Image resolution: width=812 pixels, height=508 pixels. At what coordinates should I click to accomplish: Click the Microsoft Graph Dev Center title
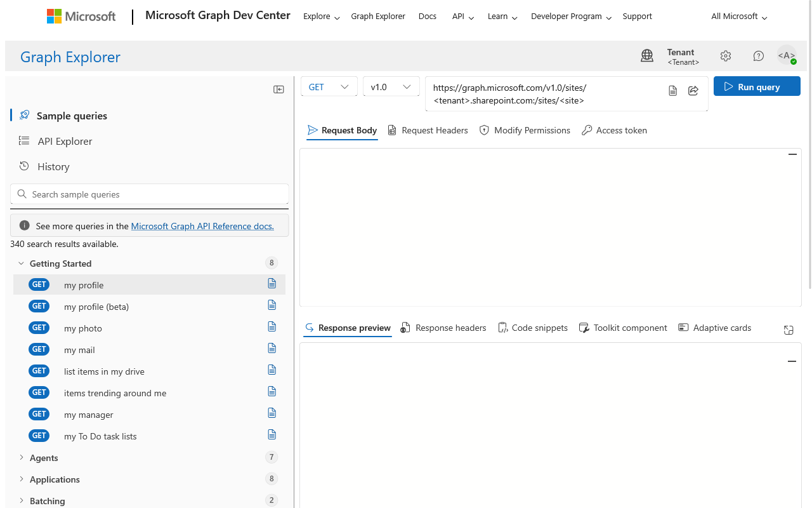(x=218, y=16)
